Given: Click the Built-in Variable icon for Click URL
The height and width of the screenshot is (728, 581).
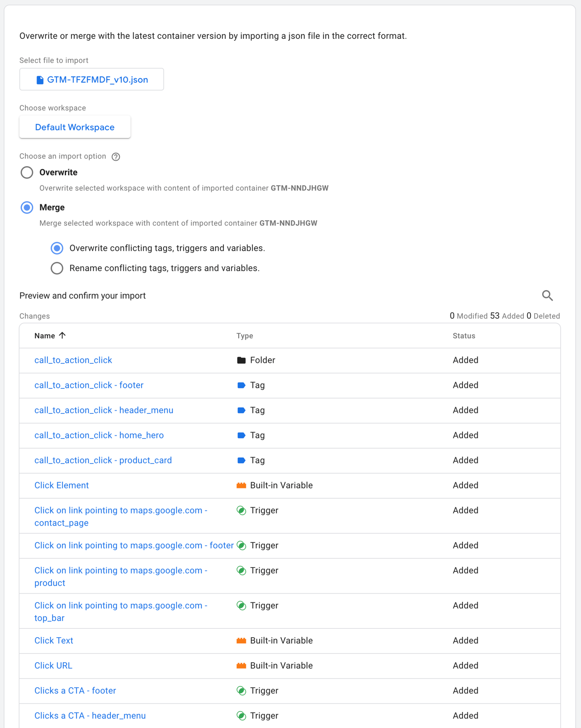Looking at the screenshot, I should 241,665.
